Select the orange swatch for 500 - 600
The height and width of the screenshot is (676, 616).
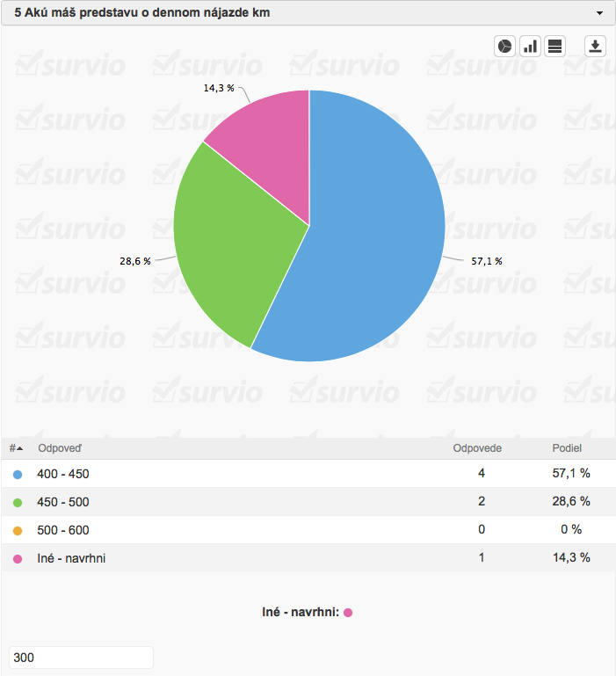18,531
